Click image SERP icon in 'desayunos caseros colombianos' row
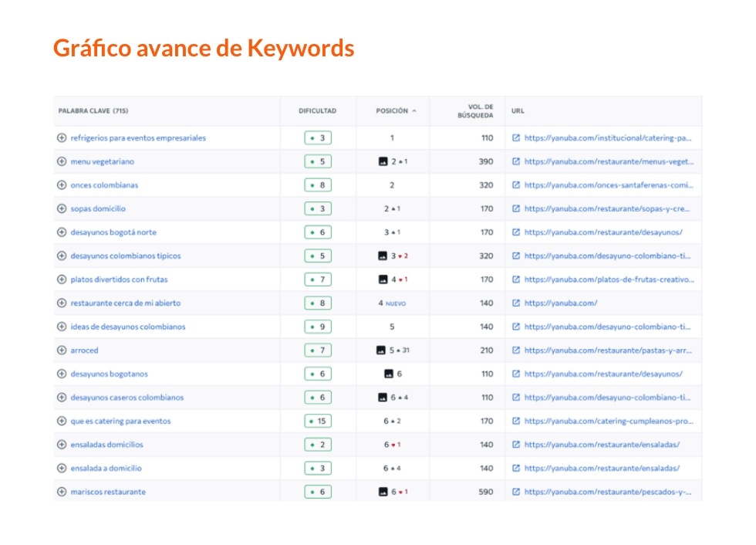This screenshot has height=545, width=756. point(383,398)
